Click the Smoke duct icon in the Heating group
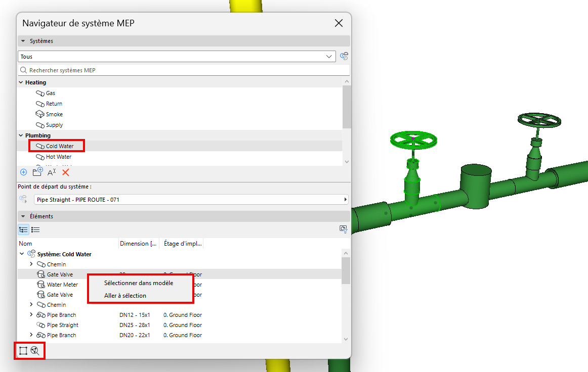 [40, 114]
